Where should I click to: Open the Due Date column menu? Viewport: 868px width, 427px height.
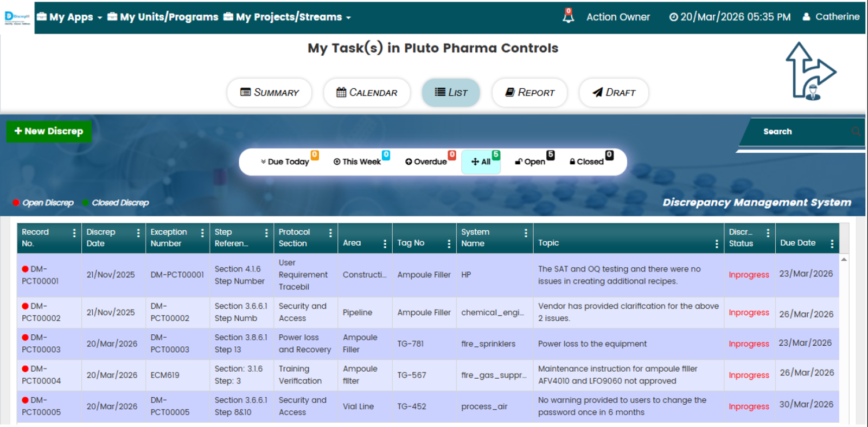pyautogui.click(x=832, y=244)
